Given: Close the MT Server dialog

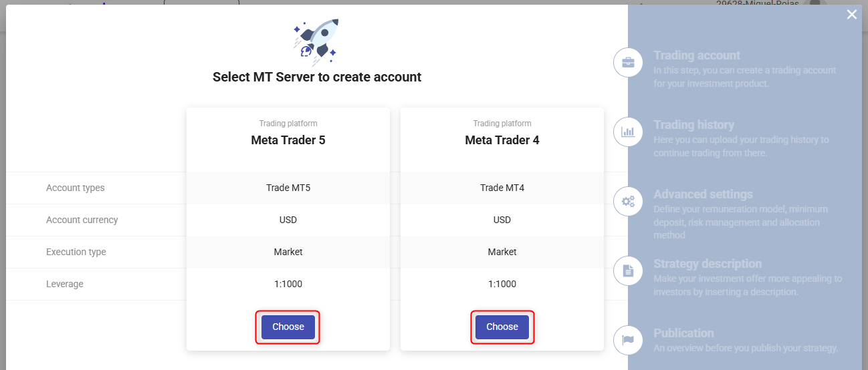Looking at the screenshot, I should 851,15.
